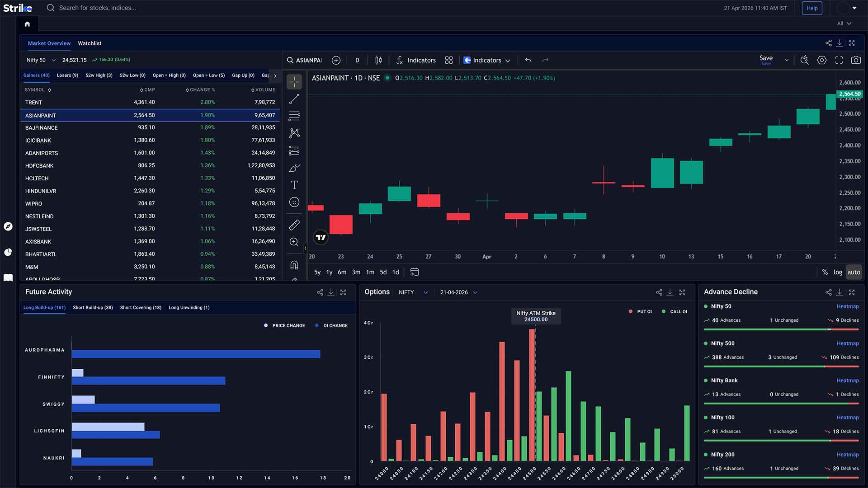Open the fx Indicators button
This screenshot has height=488, width=868.
pyautogui.click(x=416, y=60)
